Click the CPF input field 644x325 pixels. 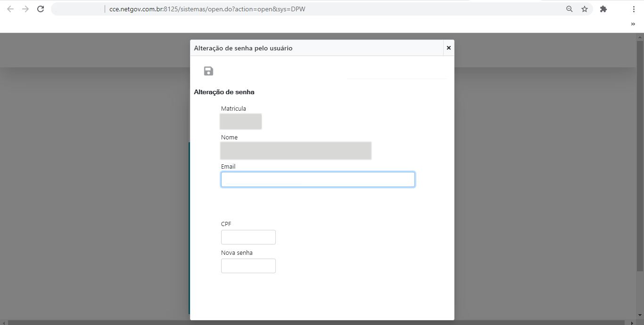pos(248,237)
